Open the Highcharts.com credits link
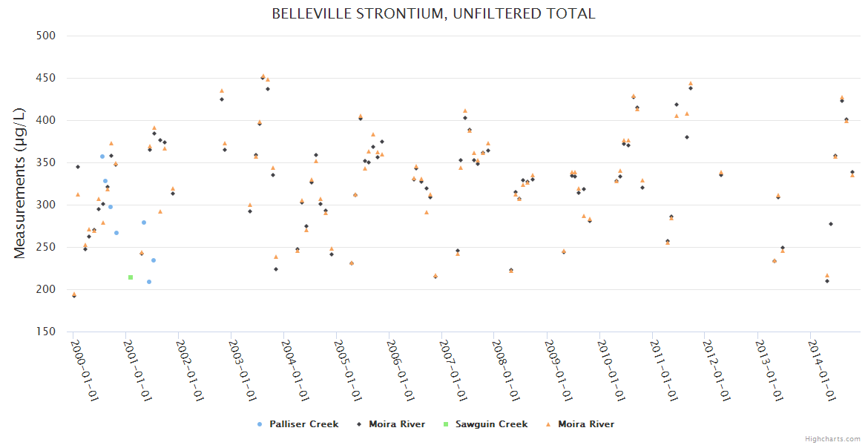This screenshot has height=445, width=868. coord(832,438)
